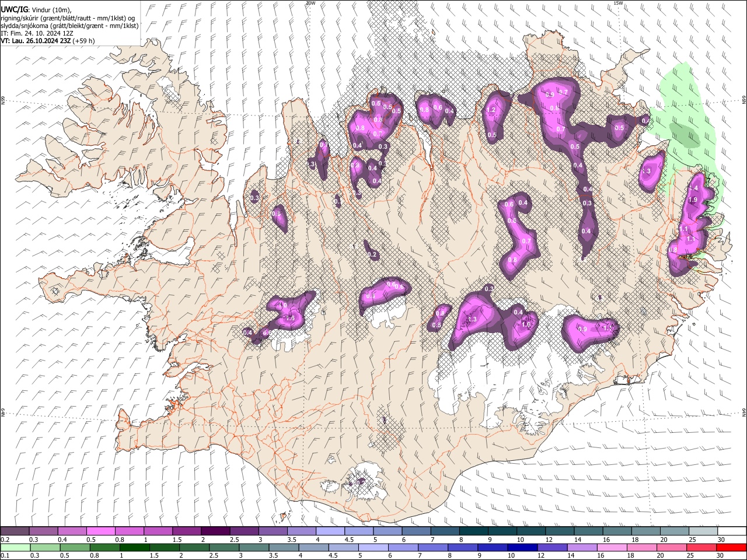Click the "VT: Lau. 26.10.2024 23Z (+59 h)" line
747x560 pixels.
pos(48,41)
